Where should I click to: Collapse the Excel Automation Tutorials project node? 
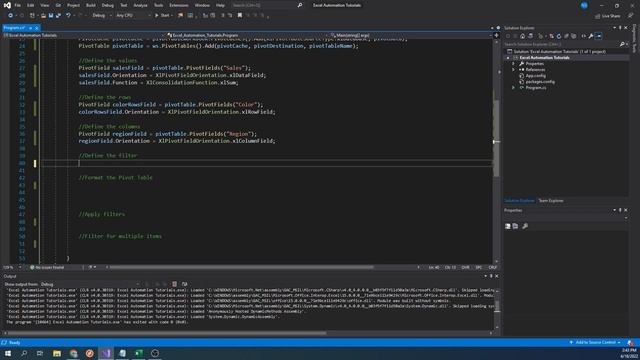[x=508, y=58]
